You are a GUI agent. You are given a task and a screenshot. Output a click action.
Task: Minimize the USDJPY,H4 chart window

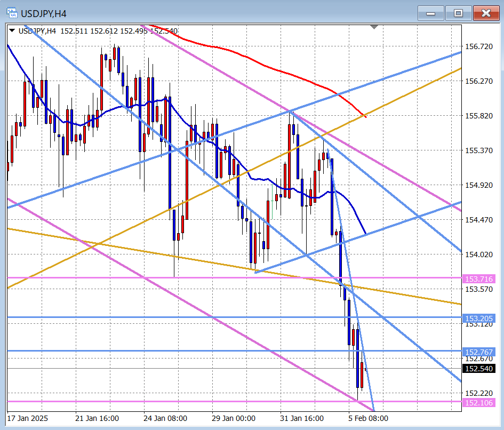(x=430, y=13)
